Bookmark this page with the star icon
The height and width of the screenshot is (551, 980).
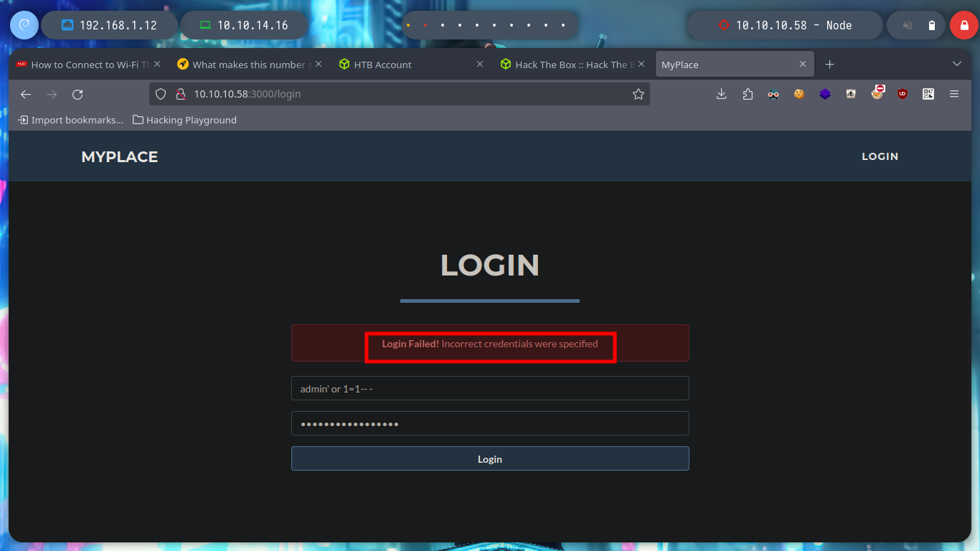click(x=639, y=94)
